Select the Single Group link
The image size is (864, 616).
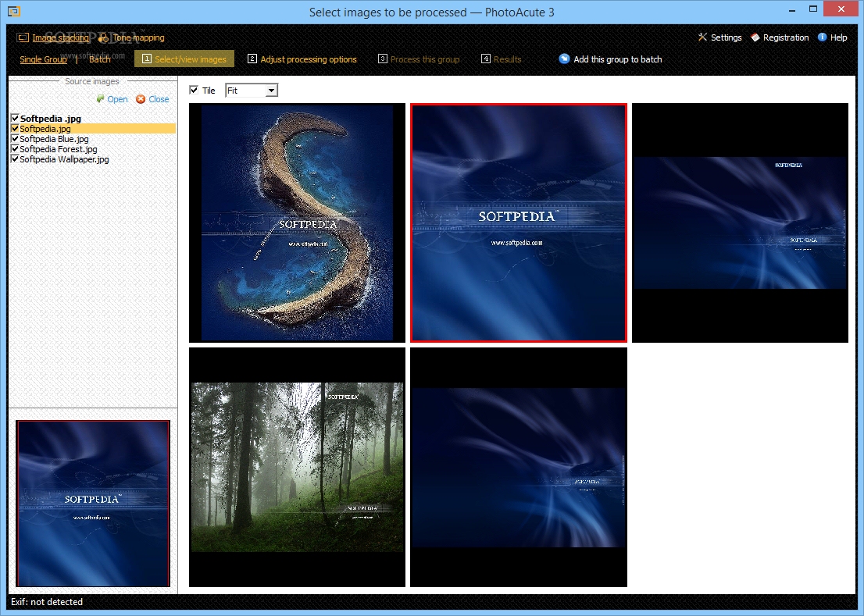pyautogui.click(x=43, y=59)
